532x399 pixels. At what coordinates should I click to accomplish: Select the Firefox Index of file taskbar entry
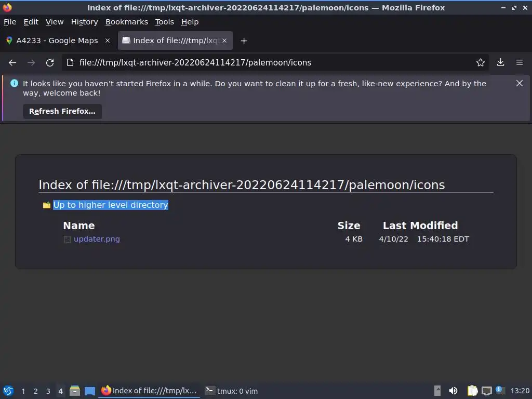click(149, 391)
